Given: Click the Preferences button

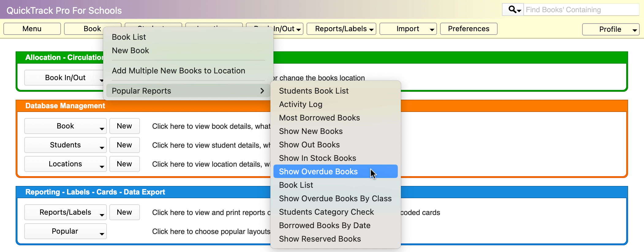Looking at the screenshot, I should 468,29.
